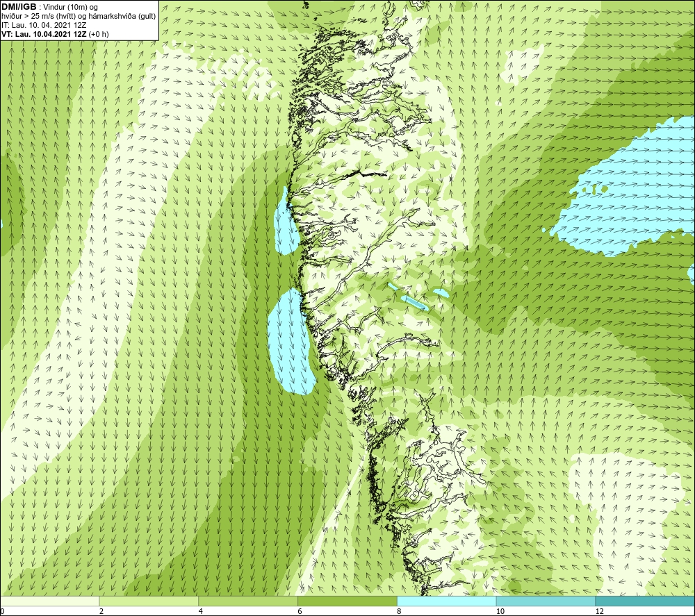Image resolution: width=695 pixels, height=616 pixels.
Task: Click the "6" legend scale label
Action: pyautogui.click(x=300, y=612)
